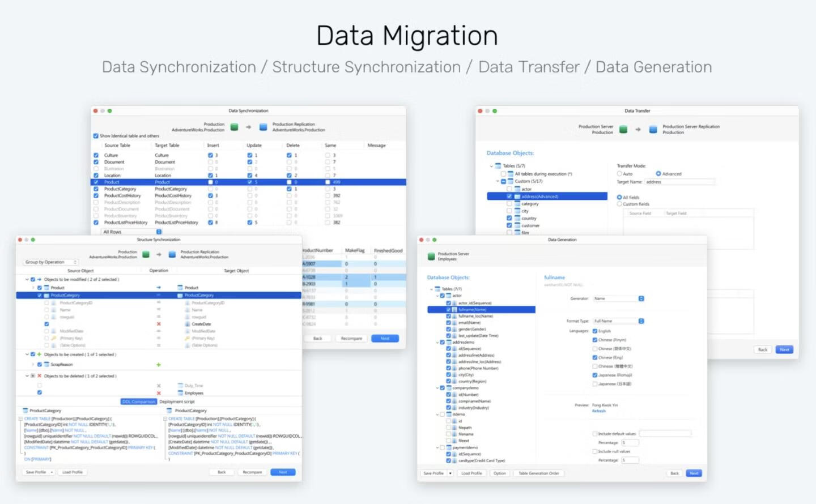Click blue target database icon in Structure Synchronization
The width and height of the screenshot is (816, 504).
tap(171, 255)
